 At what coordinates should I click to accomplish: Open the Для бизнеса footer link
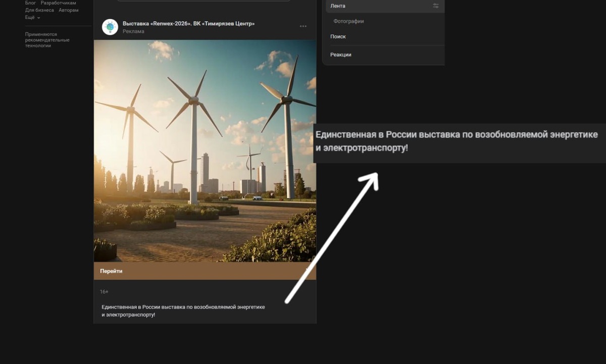39,10
